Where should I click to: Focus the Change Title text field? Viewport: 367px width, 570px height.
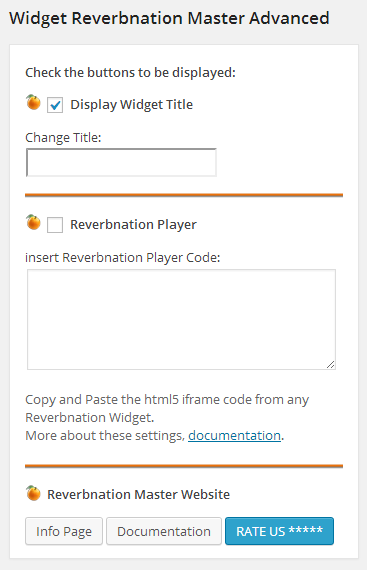(121, 162)
